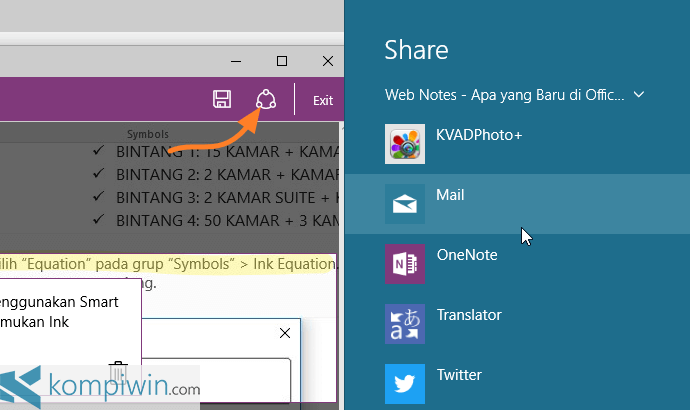Share to Twitter label
This screenshot has width=690, height=410.
pyautogui.click(x=459, y=375)
